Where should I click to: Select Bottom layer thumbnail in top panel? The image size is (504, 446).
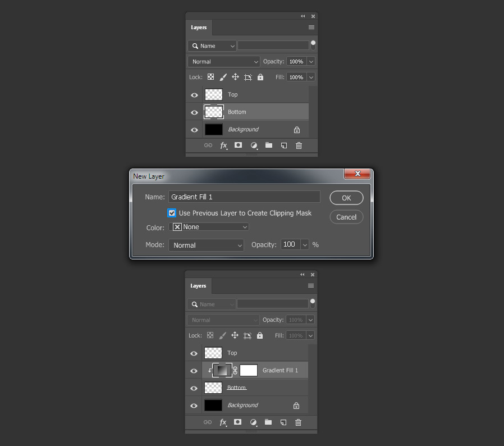point(214,112)
